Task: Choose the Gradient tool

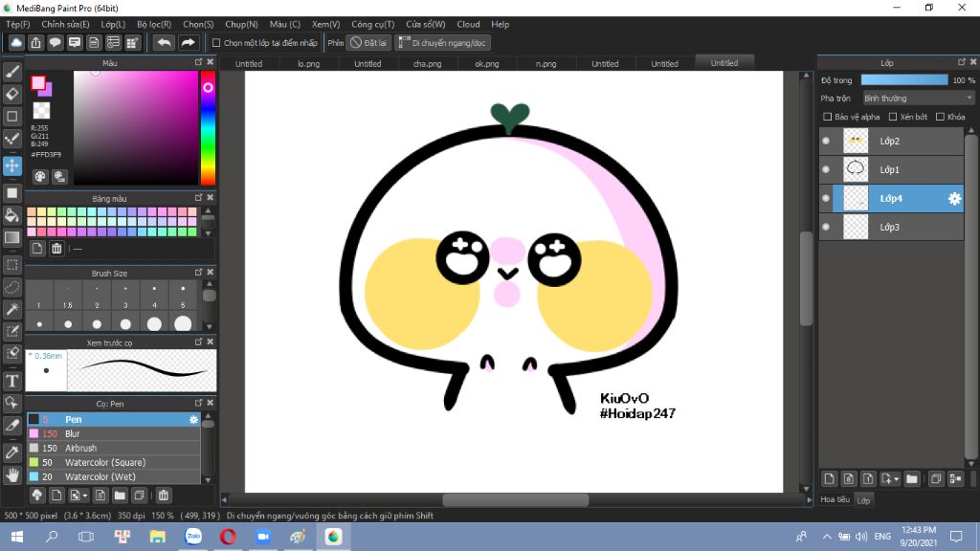Action: [11, 237]
